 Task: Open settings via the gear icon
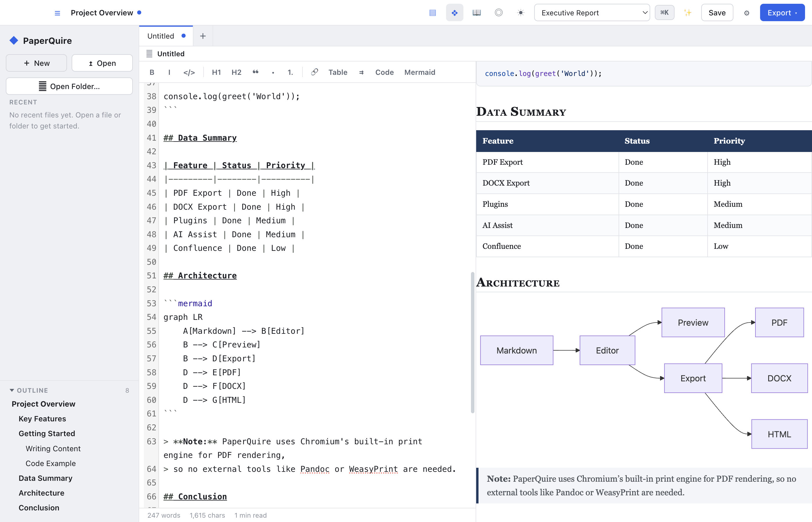[746, 13]
